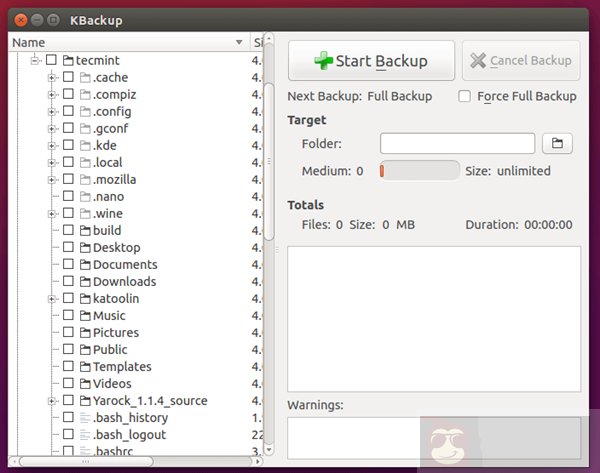Check the tecmint folder checkbox
600x473 pixels.
click(x=51, y=60)
